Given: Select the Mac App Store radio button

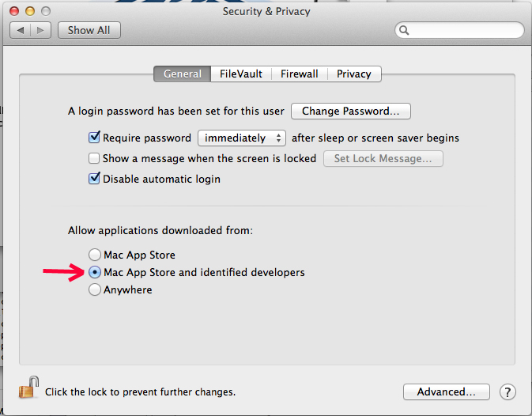Looking at the screenshot, I should 95,255.
